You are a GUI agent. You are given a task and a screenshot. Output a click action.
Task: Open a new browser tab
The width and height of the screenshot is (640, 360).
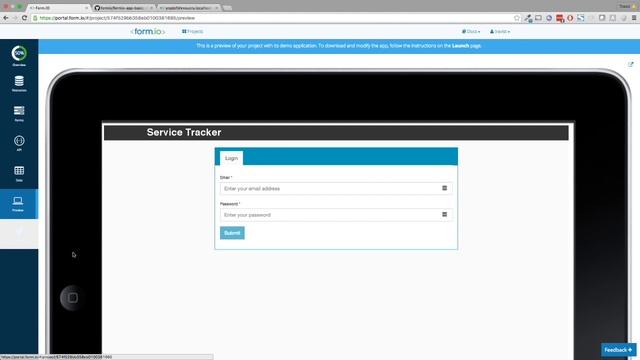[x=227, y=8]
